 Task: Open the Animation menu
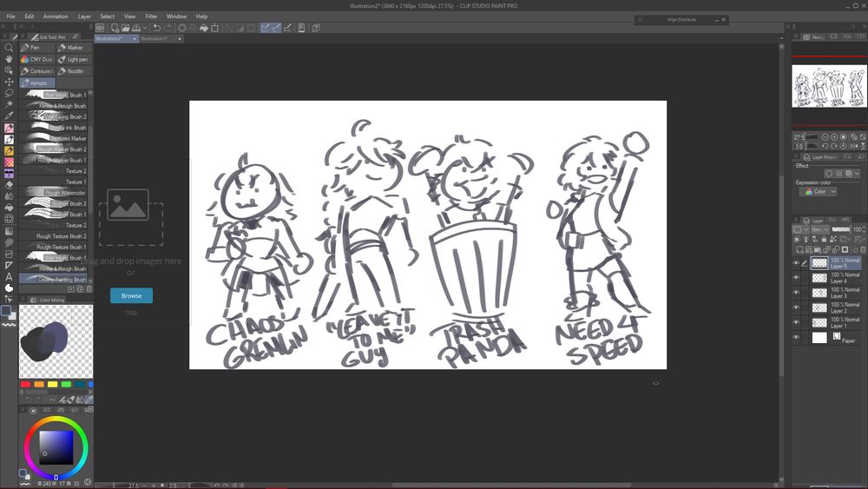click(x=56, y=16)
